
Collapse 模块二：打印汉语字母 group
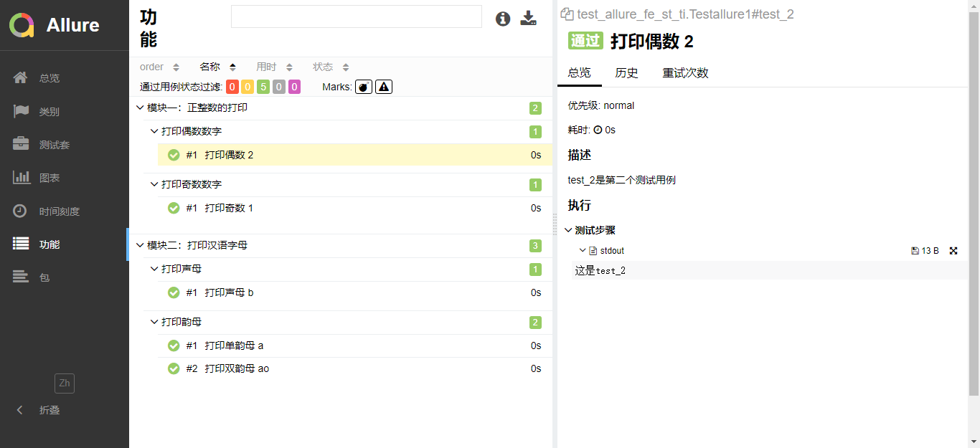tap(139, 245)
